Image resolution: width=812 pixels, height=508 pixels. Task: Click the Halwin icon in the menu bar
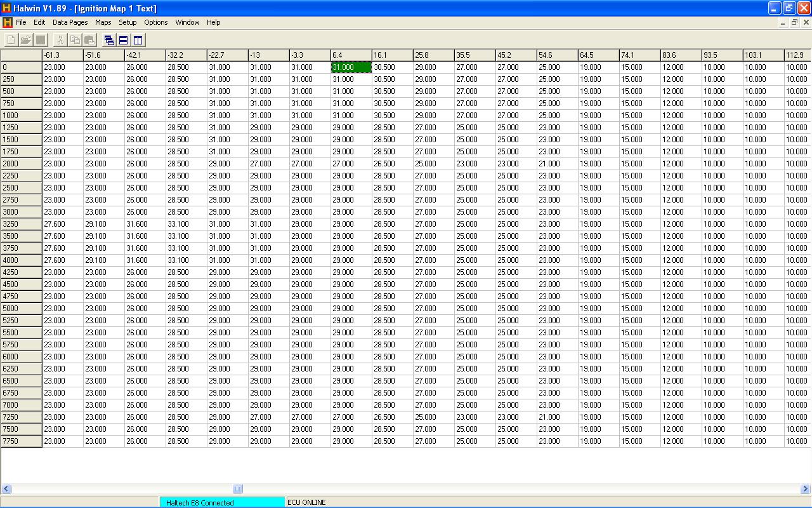click(8, 22)
